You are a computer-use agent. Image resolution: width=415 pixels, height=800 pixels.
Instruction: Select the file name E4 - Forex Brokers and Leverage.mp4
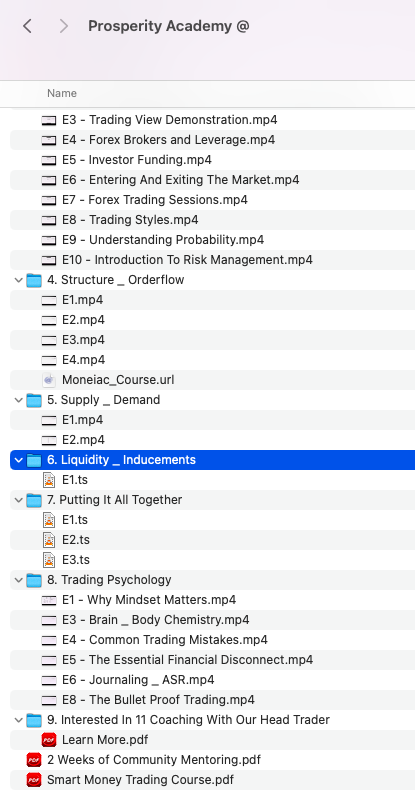(168, 140)
